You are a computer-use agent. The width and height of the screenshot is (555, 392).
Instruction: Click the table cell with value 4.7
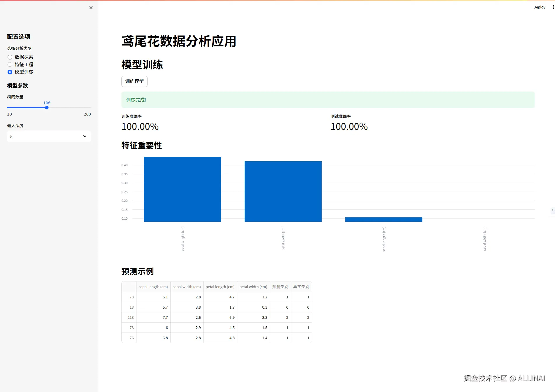(x=220, y=297)
